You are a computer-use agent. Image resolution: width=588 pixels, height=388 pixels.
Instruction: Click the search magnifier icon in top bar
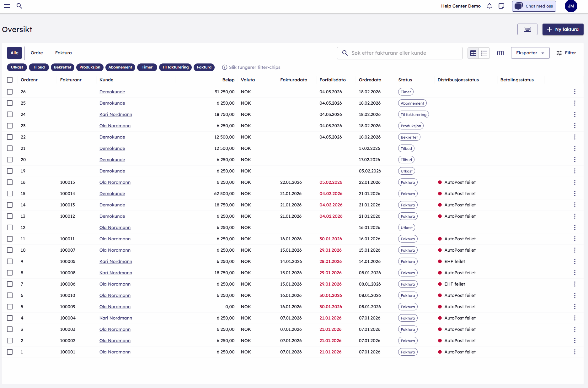[x=19, y=6]
